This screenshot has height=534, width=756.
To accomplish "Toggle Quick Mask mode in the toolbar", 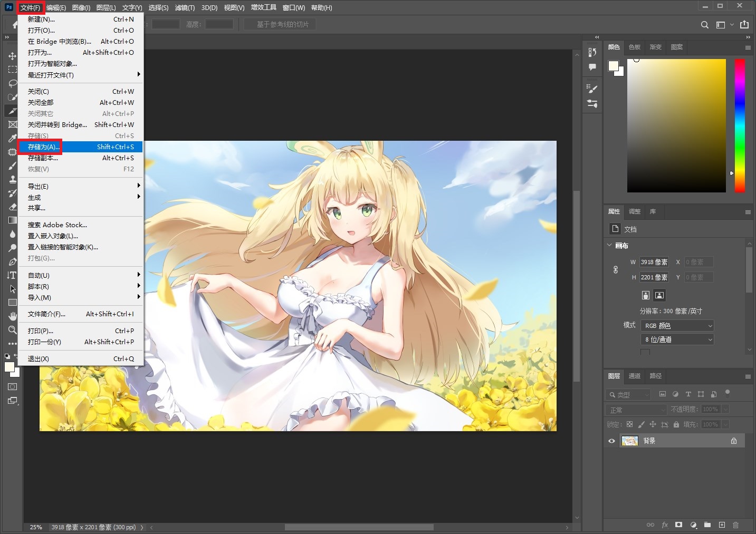I will coord(12,387).
